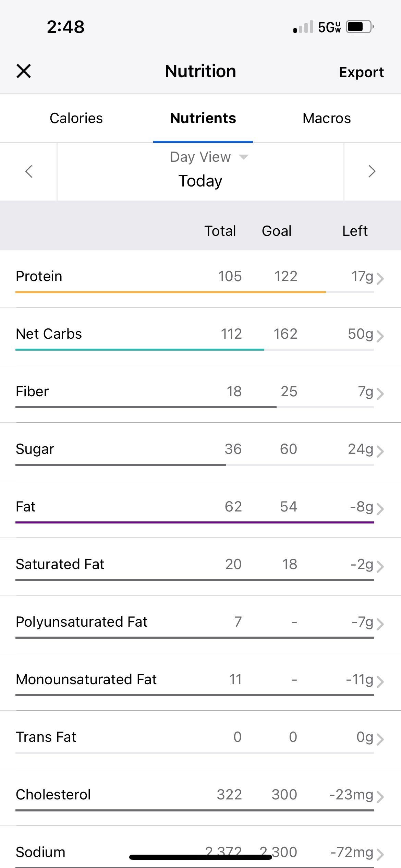Tap the Export button
The image size is (401, 868).
coord(361,72)
